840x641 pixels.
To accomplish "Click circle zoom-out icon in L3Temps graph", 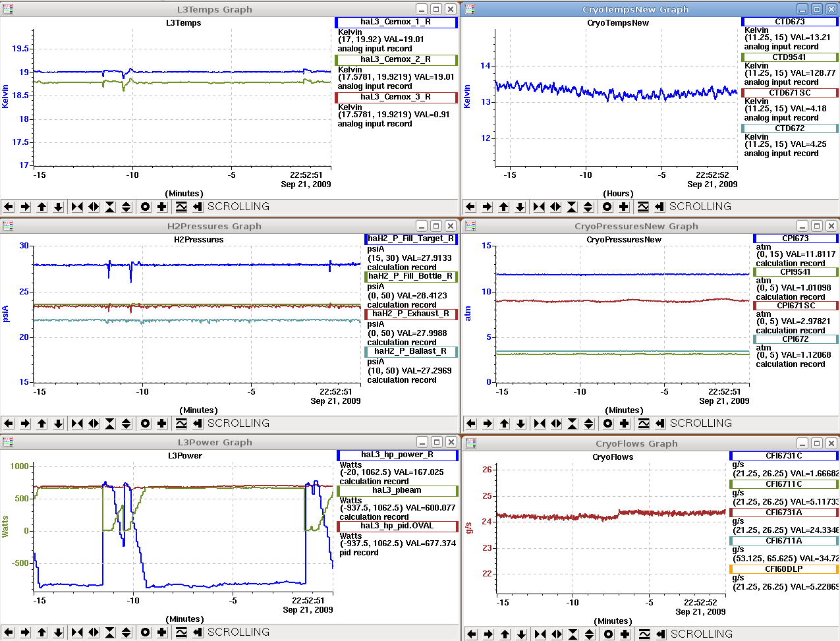I will click(146, 207).
